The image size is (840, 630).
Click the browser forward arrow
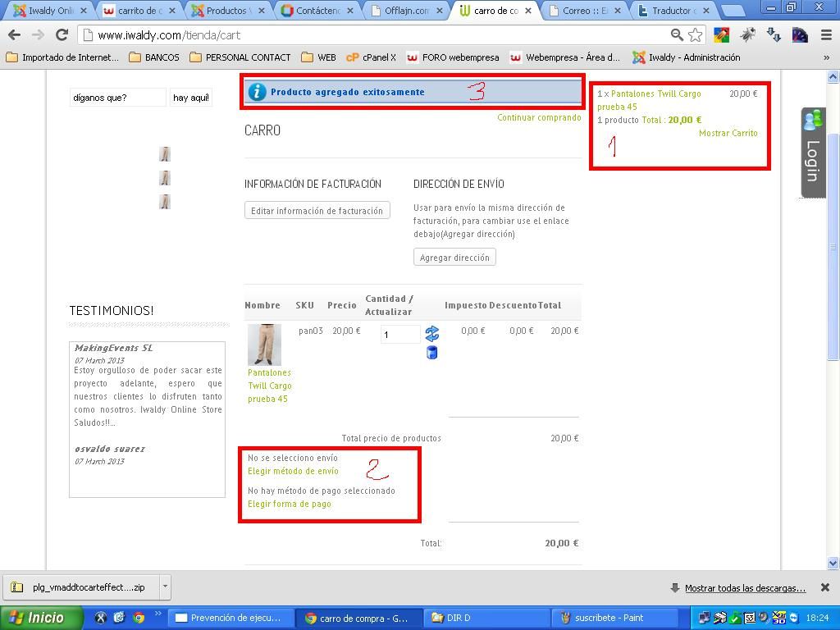[x=38, y=35]
